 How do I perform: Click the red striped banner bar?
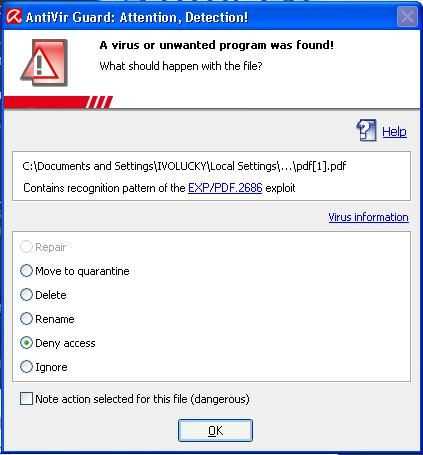58,102
